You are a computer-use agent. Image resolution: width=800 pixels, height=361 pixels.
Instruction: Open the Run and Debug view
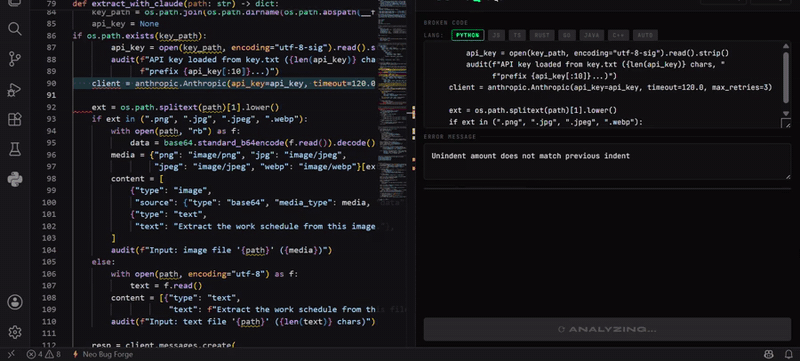click(15, 90)
